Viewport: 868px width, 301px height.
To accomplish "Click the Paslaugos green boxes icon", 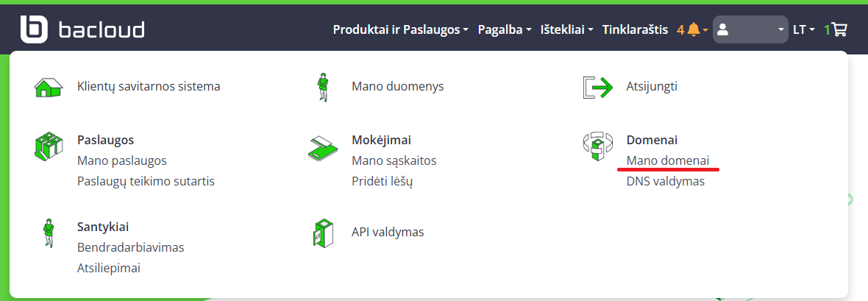I will click(49, 146).
